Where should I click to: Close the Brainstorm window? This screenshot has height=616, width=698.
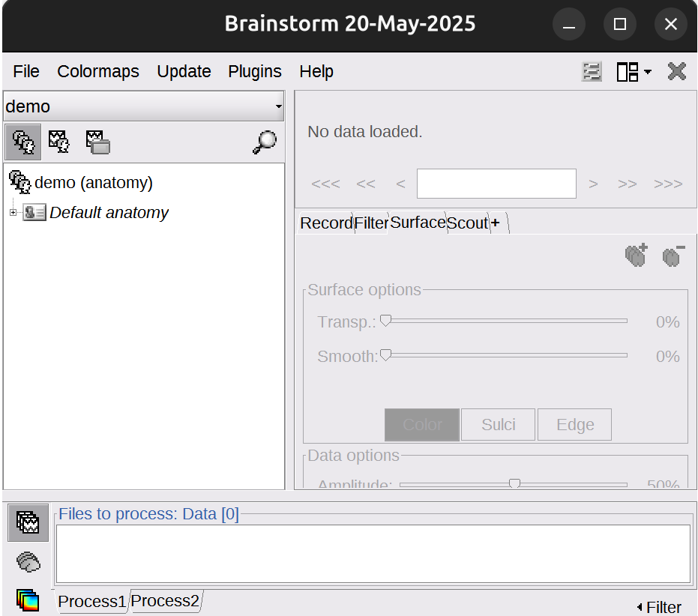671,24
